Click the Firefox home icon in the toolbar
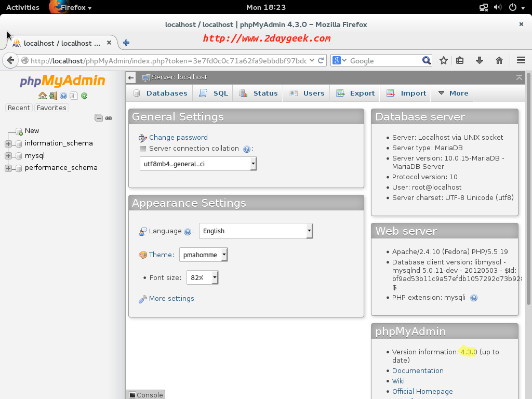 pyautogui.click(x=499, y=60)
